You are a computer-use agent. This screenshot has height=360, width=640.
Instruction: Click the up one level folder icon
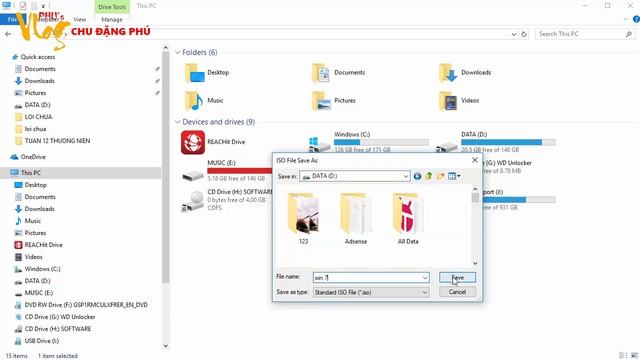(429, 176)
